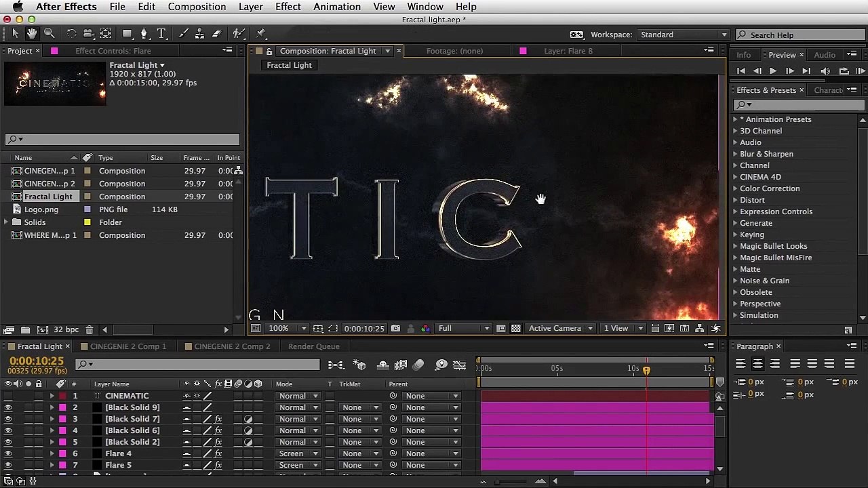
Task: Select the Roto Brush tool
Action: point(239,33)
